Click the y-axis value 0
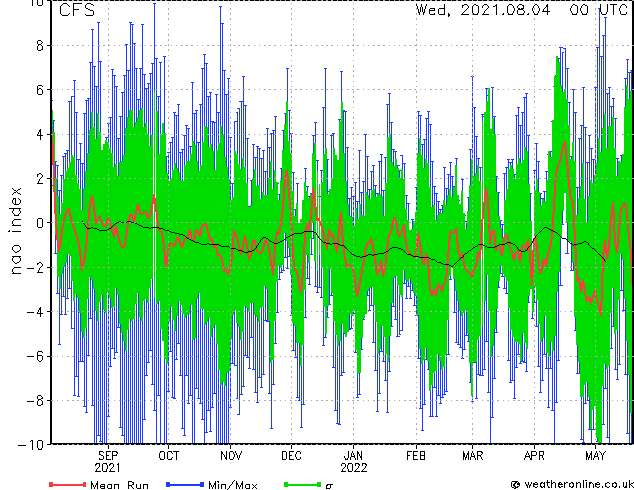 pyautogui.click(x=40, y=223)
